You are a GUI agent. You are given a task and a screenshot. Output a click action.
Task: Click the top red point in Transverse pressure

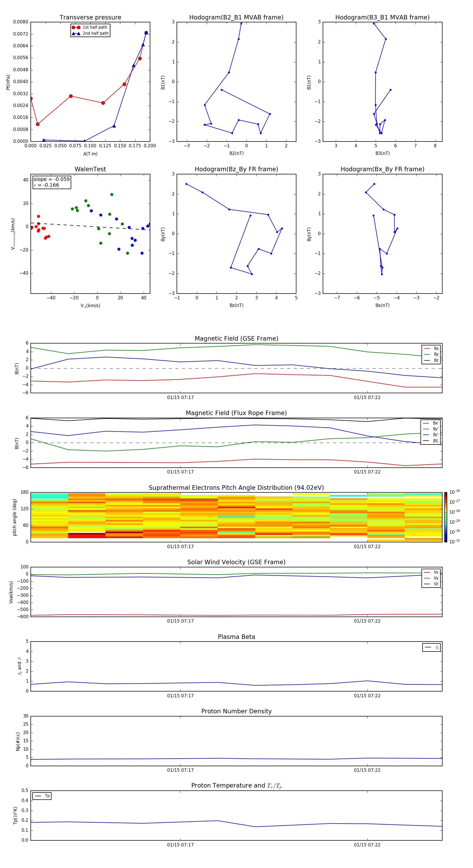[x=146, y=33]
